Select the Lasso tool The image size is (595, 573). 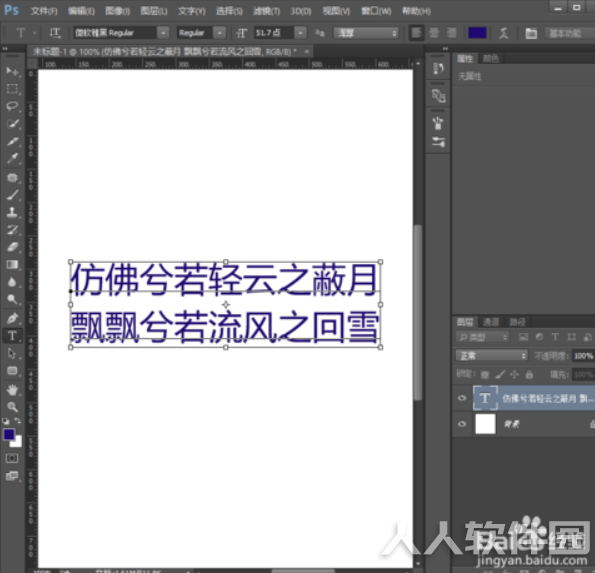tap(12, 106)
